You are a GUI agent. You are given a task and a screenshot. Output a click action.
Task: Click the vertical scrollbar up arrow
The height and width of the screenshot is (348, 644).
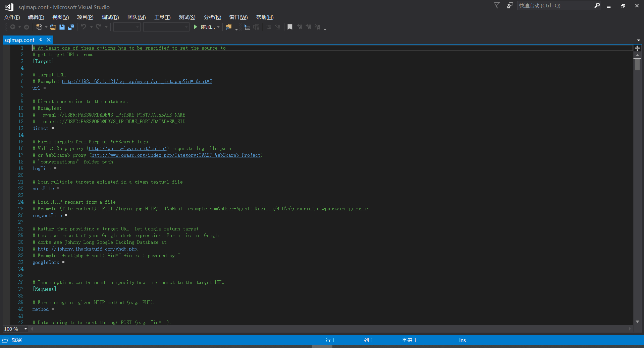pyautogui.click(x=637, y=55)
